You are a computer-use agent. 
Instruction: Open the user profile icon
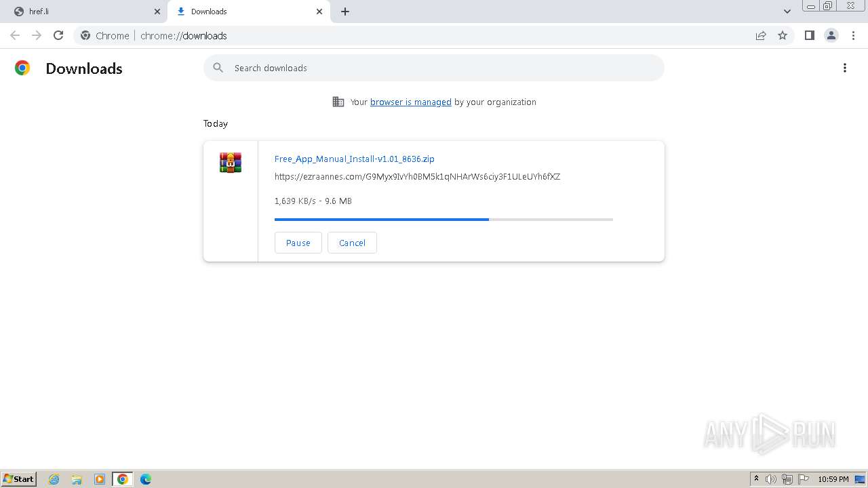tap(831, 35)
